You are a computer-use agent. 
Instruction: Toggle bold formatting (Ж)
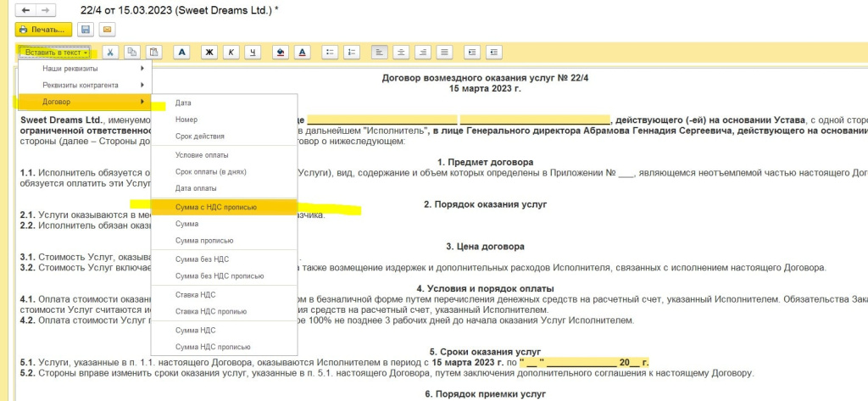click(x=209, y=52)
